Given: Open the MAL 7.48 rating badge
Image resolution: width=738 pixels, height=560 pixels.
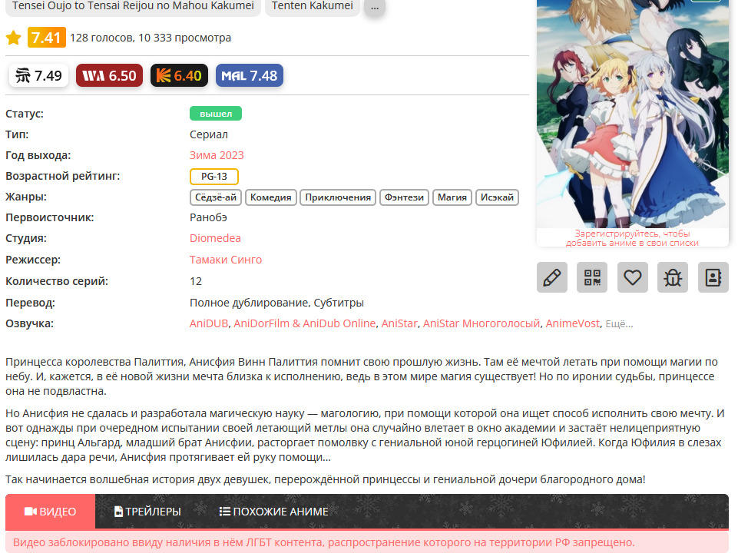Looking at the screenshot, I should [x=250, y=75].
